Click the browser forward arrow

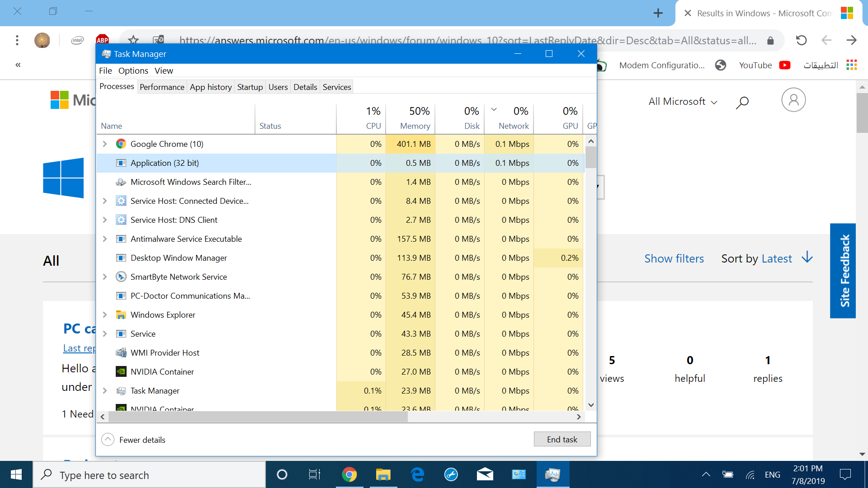pyautogui.click(x=852, y=40)
